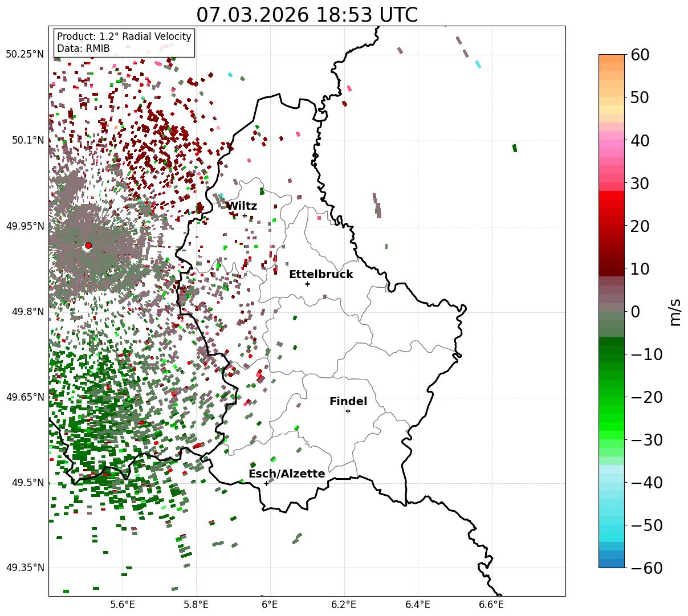The image size is (688, 616).
Task: Click the Esch/Alzette city label
Action: click(287, 474)
